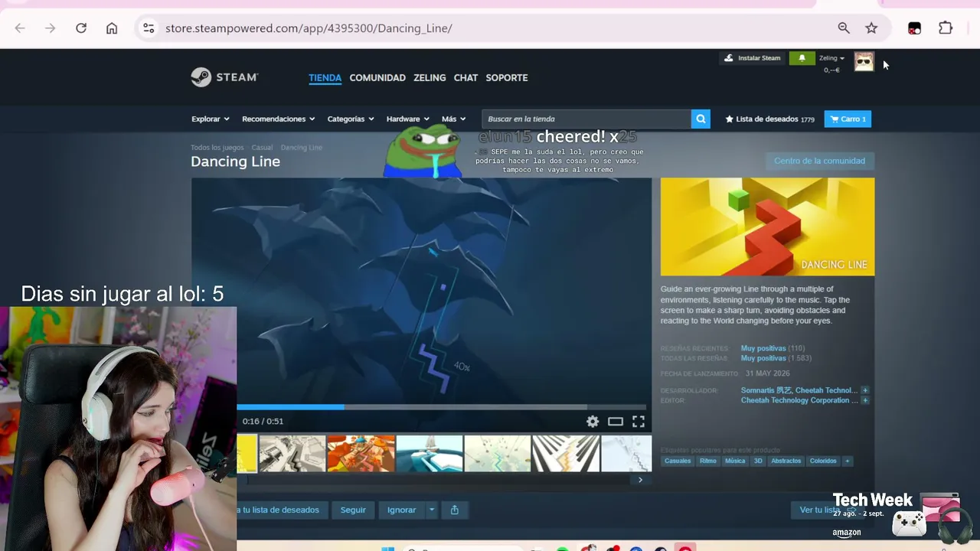Viewport: 980px width, 551px height.
Task: Open the Windows Start button in taskbar
Action: (387, 548)
